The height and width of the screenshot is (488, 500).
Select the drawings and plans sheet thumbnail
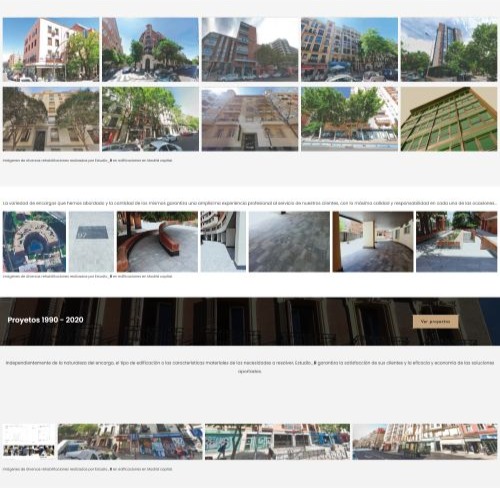29,442
